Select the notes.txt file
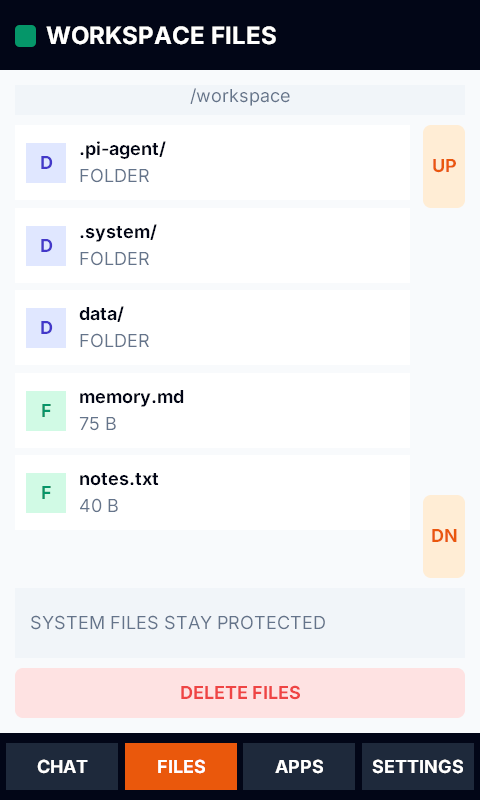The width and height of the screenshot is (480, 800). coord(212,493)
